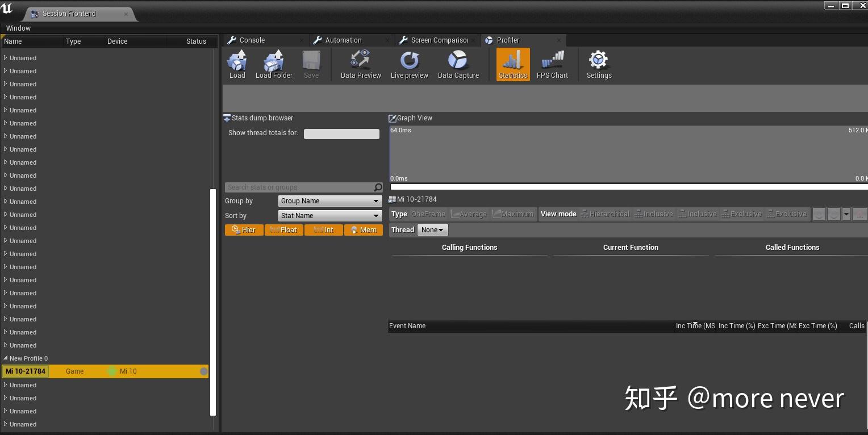
Task: Toggle the Hier stat filter
Action: (x=244, y=229)
